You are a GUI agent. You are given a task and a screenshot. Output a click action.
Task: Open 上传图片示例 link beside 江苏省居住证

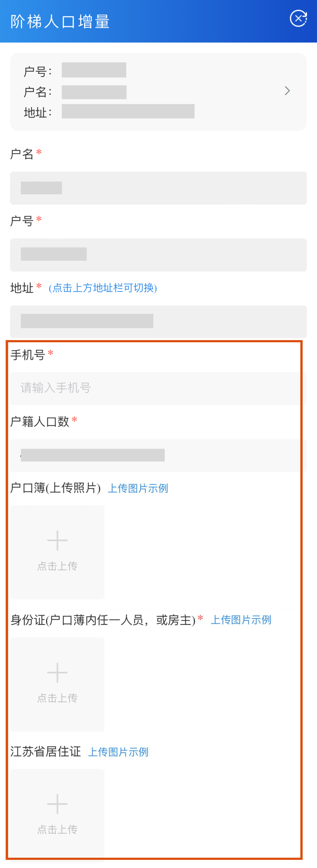pyautogui.click(x=118, y=752)
